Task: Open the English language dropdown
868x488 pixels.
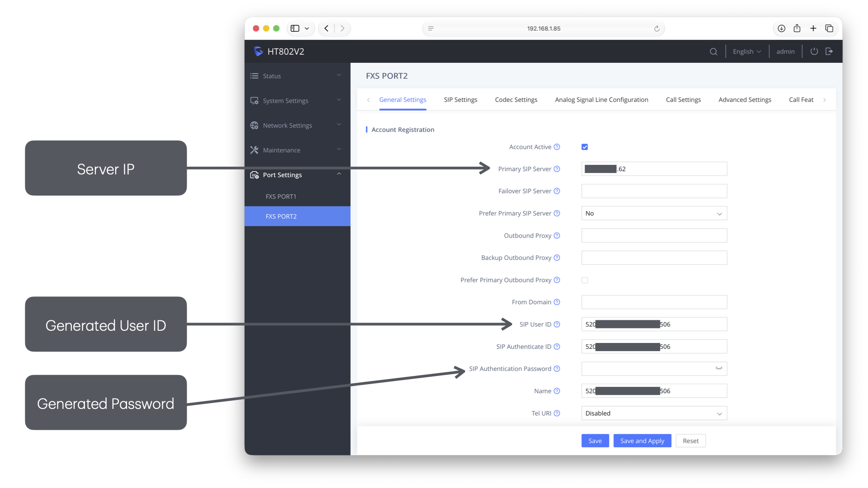Action: [747, 52]
